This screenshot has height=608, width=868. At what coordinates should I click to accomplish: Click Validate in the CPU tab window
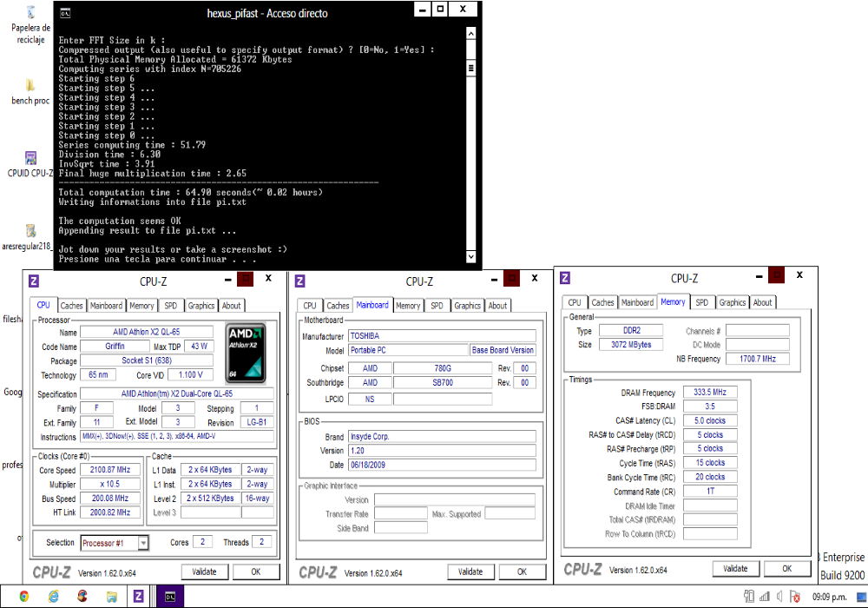tap(204, 572)
